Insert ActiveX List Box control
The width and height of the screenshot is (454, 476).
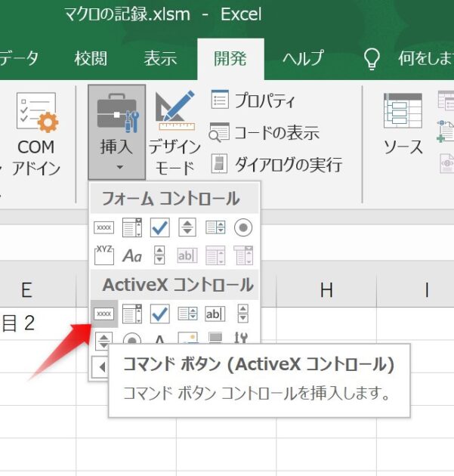tap(187, 314)
